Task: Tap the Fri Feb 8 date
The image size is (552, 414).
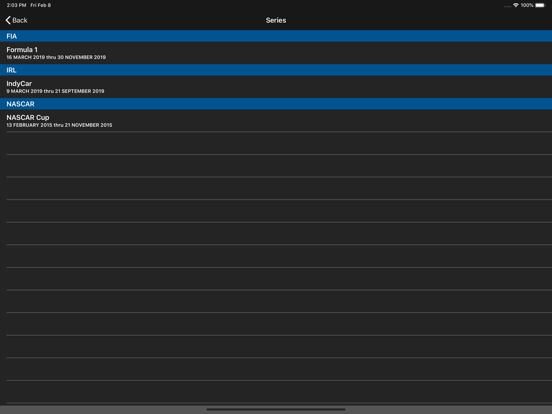Action: [x=40, y=5]
